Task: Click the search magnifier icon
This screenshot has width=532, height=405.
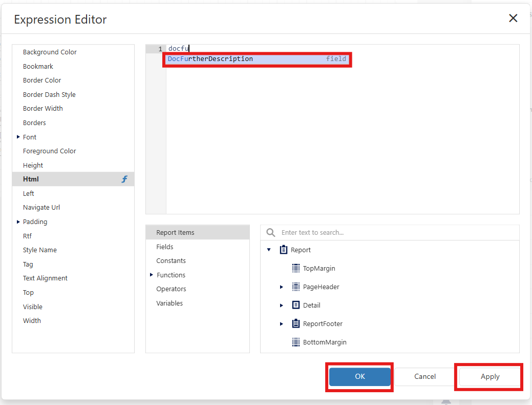Action: [271, 232]
